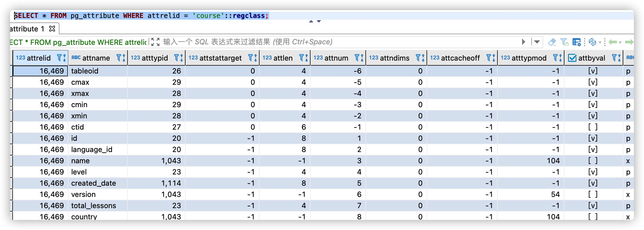Click attlen column sort arrows
644x230 pixels.
pos(307,58)
